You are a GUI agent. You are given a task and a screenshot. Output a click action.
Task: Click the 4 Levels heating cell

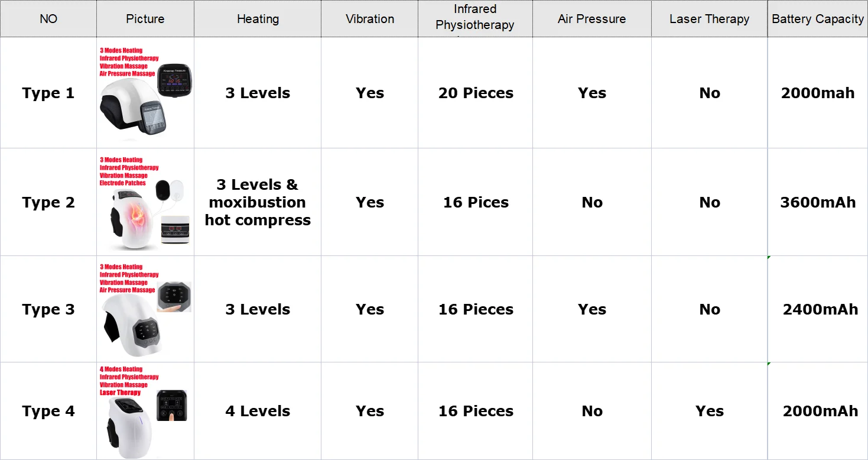258,412
